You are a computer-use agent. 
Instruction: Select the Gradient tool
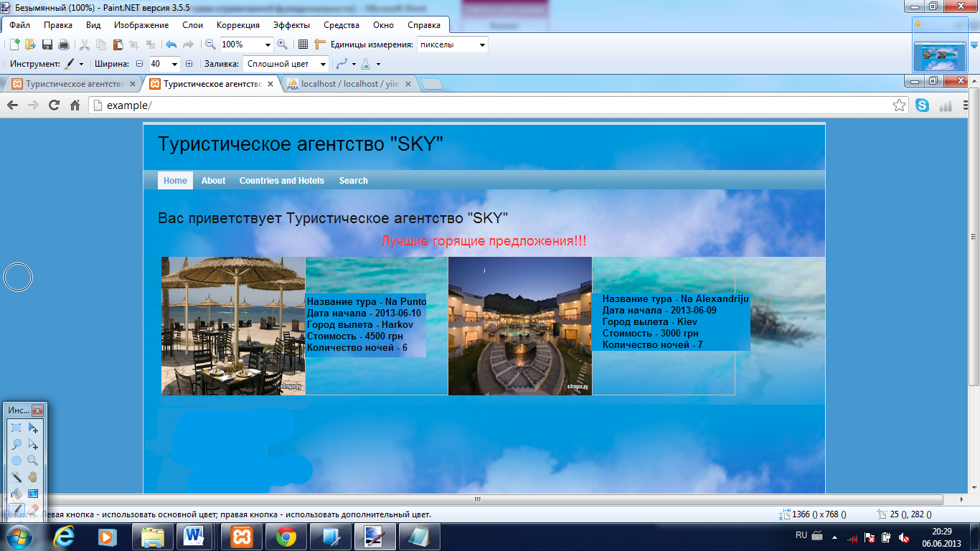pyautogui.click(x=33, y=494)
